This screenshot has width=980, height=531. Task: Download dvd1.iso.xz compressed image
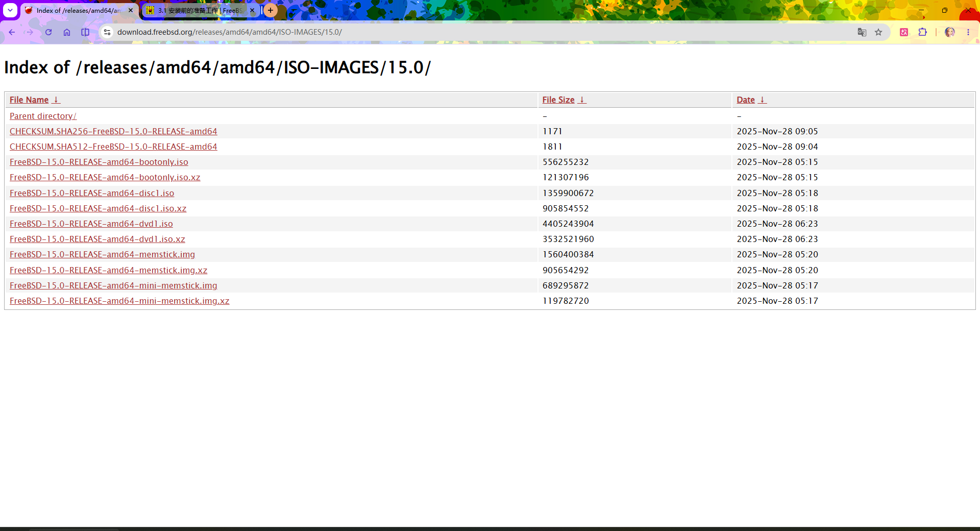pos(97,239)
